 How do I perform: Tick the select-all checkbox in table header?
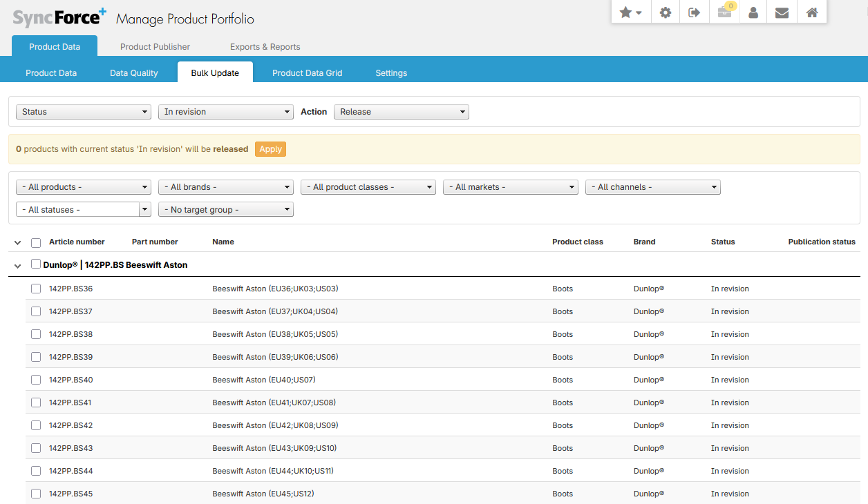pyautogui.click(x=36, y=242)
